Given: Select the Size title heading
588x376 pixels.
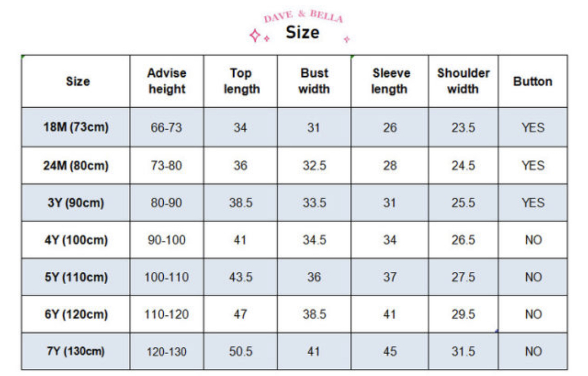Looking at the screenshot, I should pos(303,32).
